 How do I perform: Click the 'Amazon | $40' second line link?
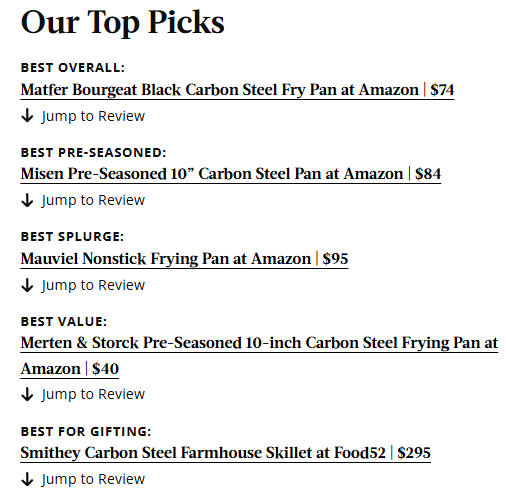pyautogui.click(x=70, y=369)
